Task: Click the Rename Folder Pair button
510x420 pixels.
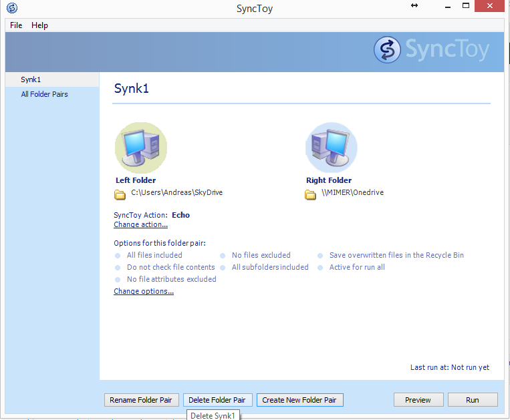Action: [142, 400]
